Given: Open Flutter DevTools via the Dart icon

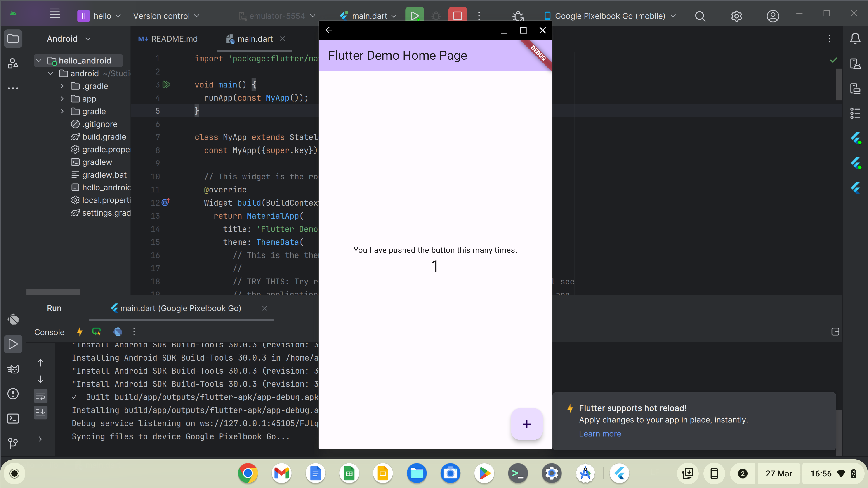Looking at the screenshot, I should 118,332.
